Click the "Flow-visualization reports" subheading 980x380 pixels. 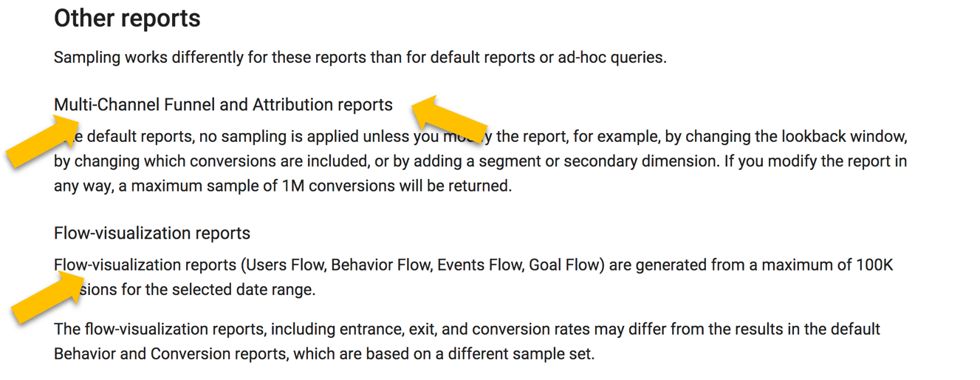[x=152, y=234]
